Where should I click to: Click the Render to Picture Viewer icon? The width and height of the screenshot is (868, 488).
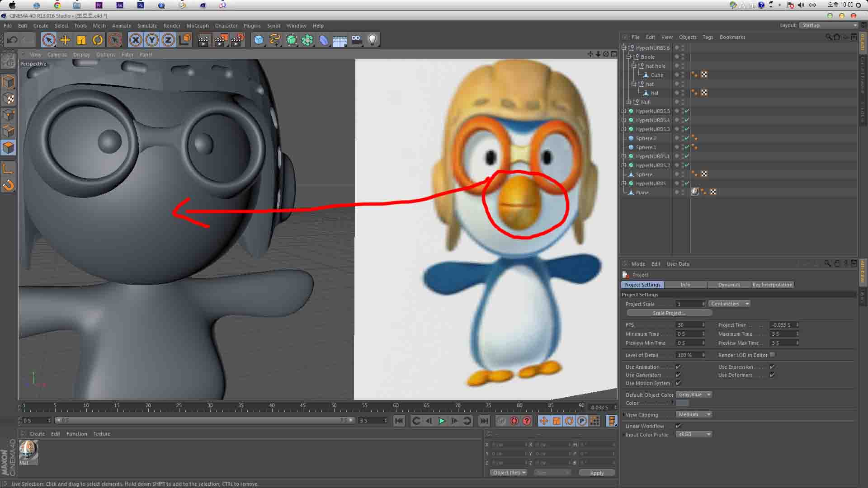(221, 39)
